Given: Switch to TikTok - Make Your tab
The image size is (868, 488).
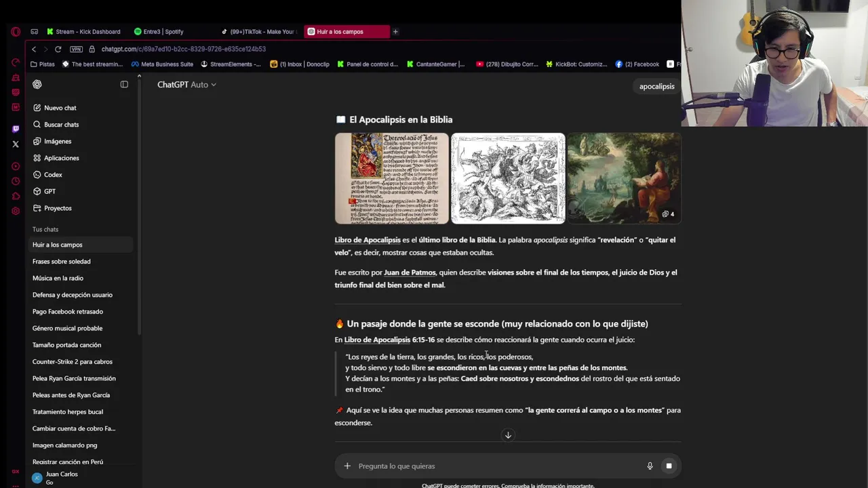Looking at the screenshot, I should (258, 31).
